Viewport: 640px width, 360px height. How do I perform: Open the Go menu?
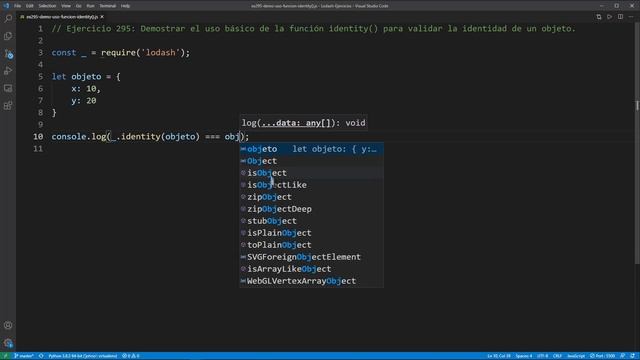[78, 6]
